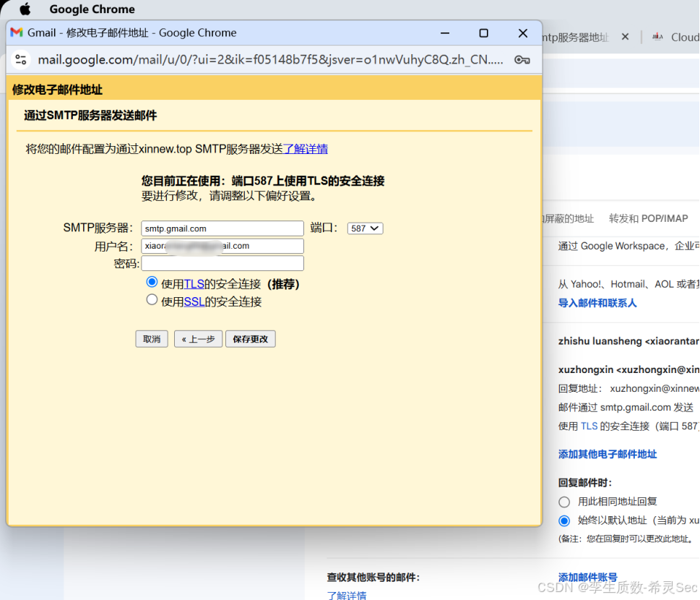Maximize the Gmail popup window
The height and width of the screenshot is (600, 700).
click(x=483, y=33)
